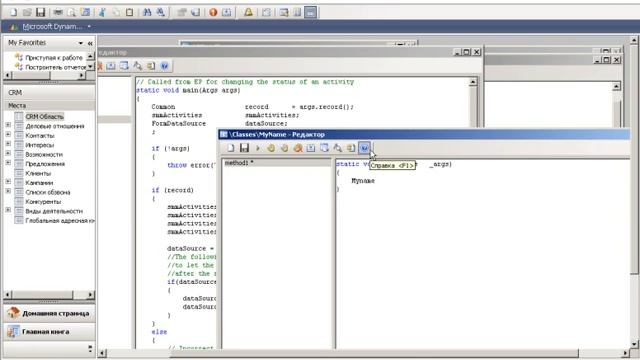Expand the Контакты node

coord(8,134)
